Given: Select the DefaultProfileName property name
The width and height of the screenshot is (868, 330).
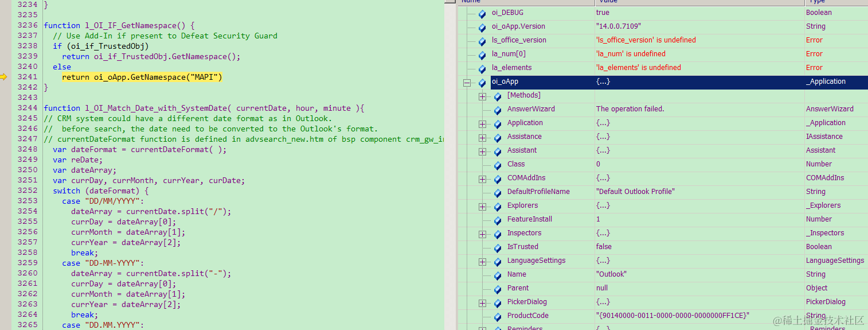Looking at the screenshot, I should [538, 192].
